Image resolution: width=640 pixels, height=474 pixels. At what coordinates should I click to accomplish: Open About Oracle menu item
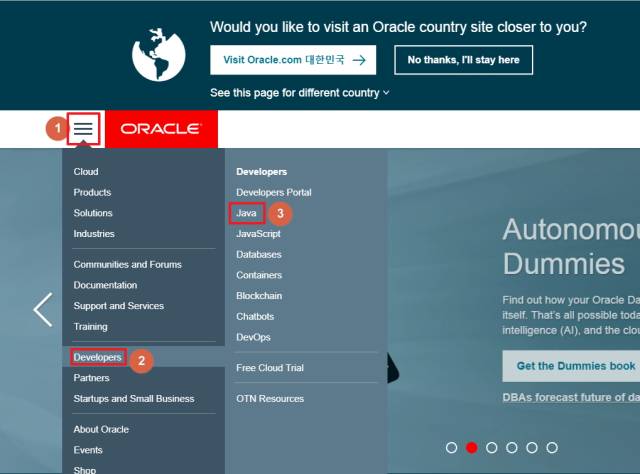(x=101, y=429)
